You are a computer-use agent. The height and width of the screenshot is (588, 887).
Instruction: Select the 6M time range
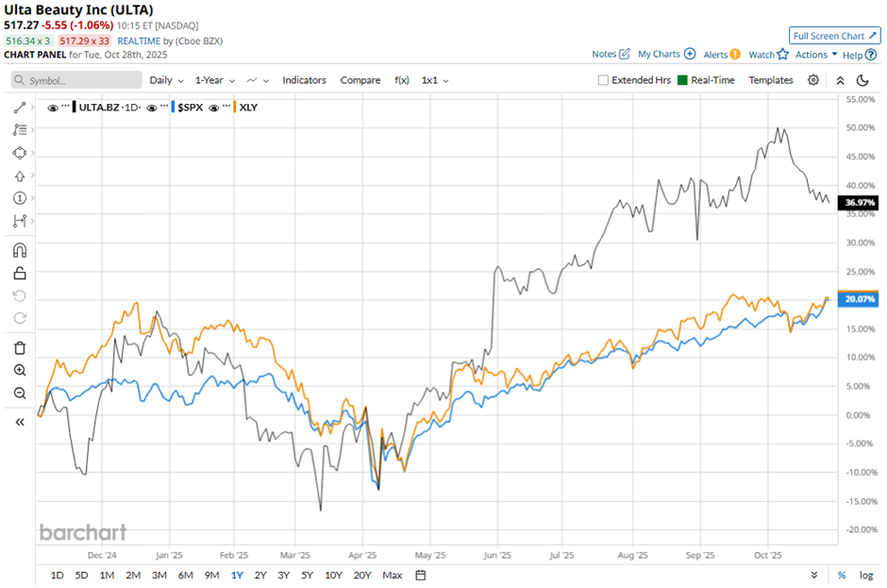(x=186, y=575)
